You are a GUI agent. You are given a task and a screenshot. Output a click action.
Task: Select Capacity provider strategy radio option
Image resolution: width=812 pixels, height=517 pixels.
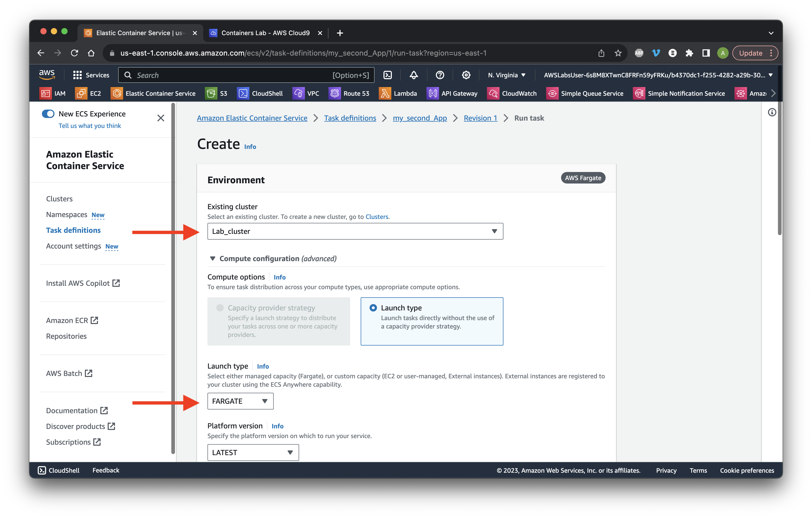point(220,308)
